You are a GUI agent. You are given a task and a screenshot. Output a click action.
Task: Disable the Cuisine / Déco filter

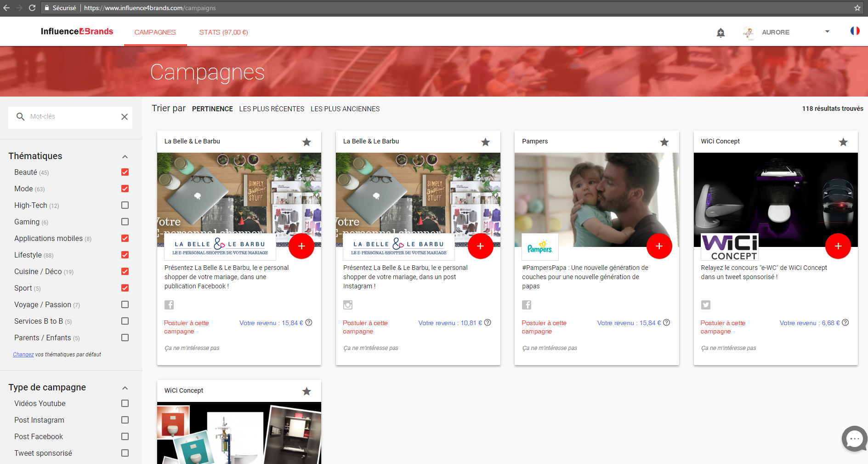[125, 271]
